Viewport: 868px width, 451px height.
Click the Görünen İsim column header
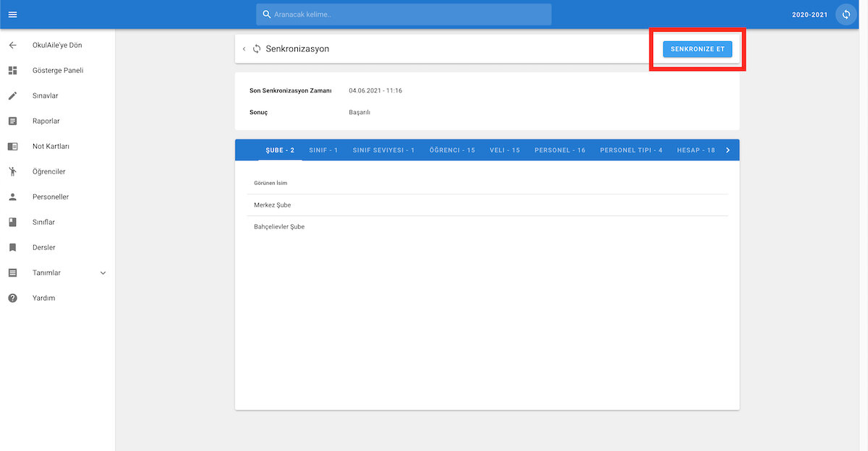[x=271, y=184]
